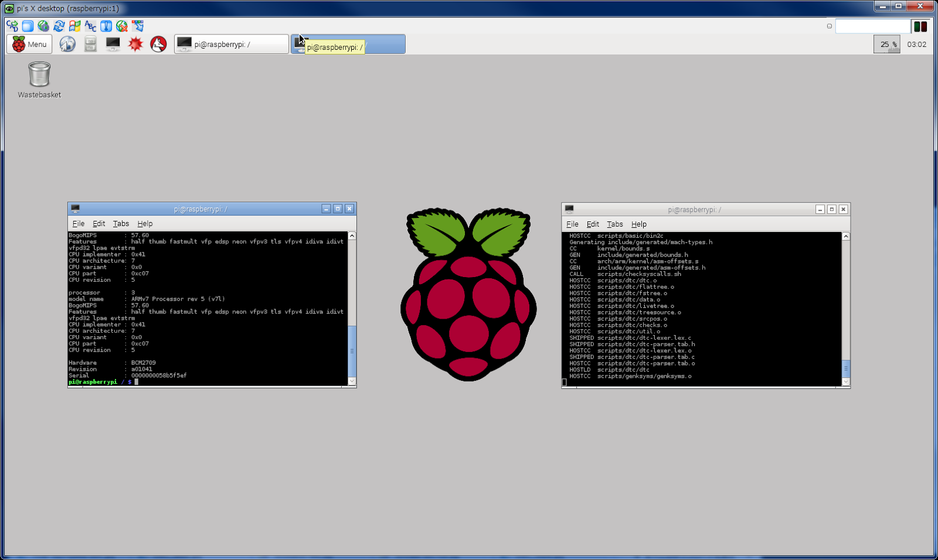Click left terminal title 'pi@raspberrypi: /'
The image size is (938, 560).
200,209
